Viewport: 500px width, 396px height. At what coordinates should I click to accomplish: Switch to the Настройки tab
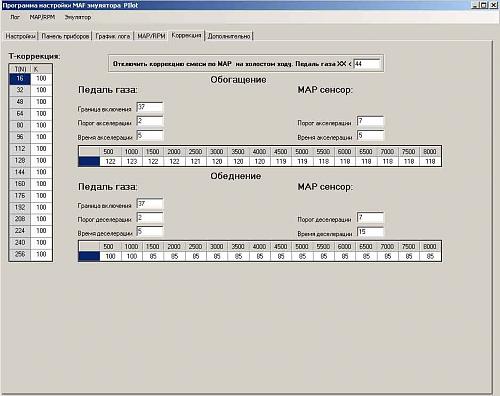pyautogui.click(x=20, y=36)
